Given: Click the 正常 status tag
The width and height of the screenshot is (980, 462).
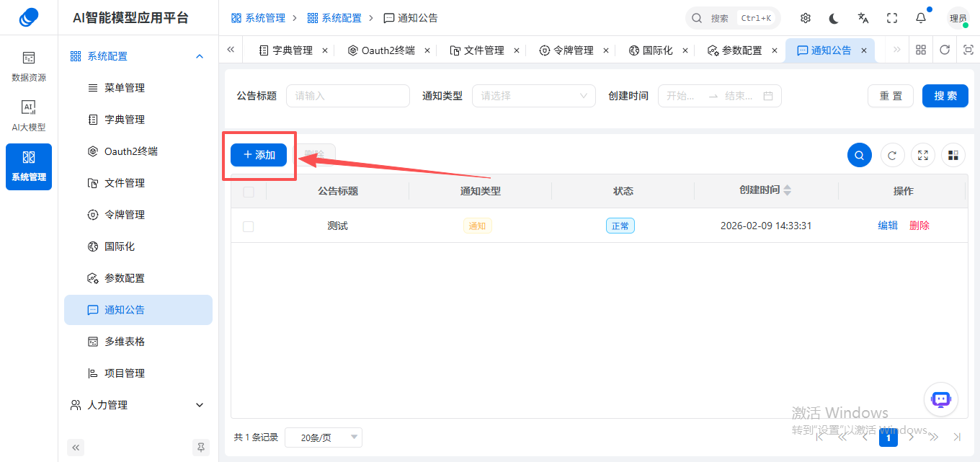Looking at the screenshot, I should point(620,226).
